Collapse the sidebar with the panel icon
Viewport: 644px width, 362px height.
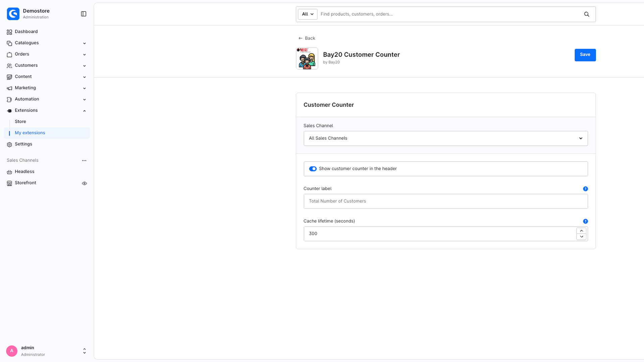pos(84,14)
